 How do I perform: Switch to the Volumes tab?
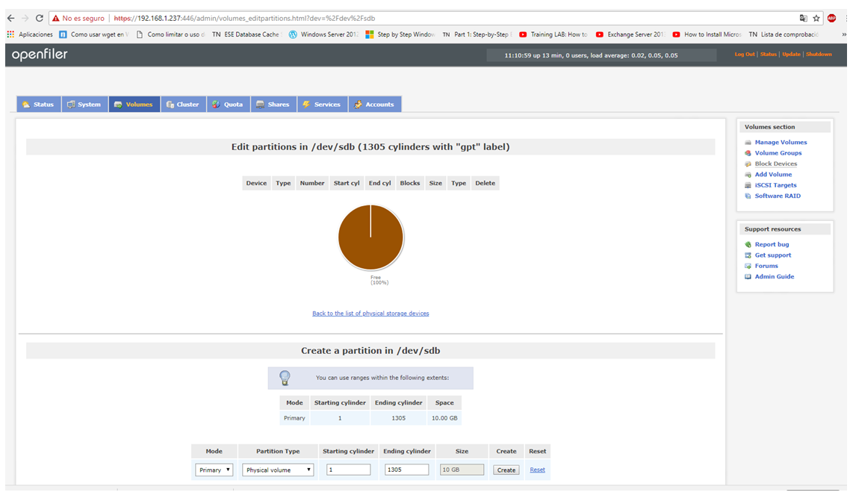coord(134,105)
